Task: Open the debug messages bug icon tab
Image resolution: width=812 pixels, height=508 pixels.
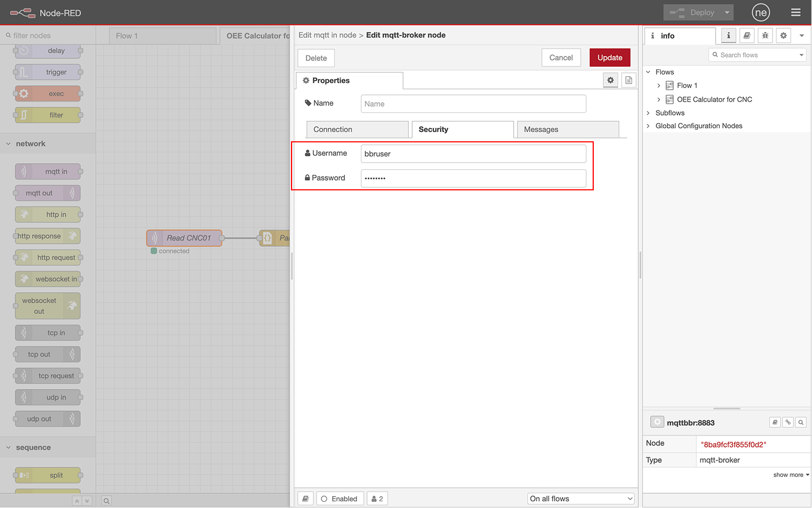Action: (765, 36)
